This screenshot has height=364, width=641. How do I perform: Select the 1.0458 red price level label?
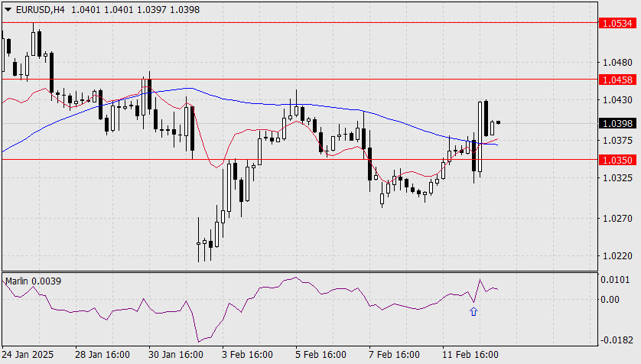(617, 80)
